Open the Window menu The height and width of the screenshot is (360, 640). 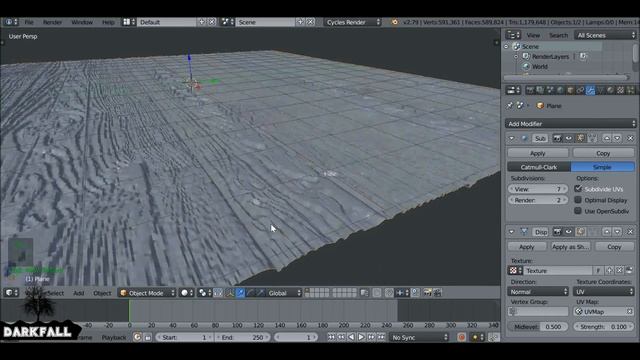(x=82, y=22)
